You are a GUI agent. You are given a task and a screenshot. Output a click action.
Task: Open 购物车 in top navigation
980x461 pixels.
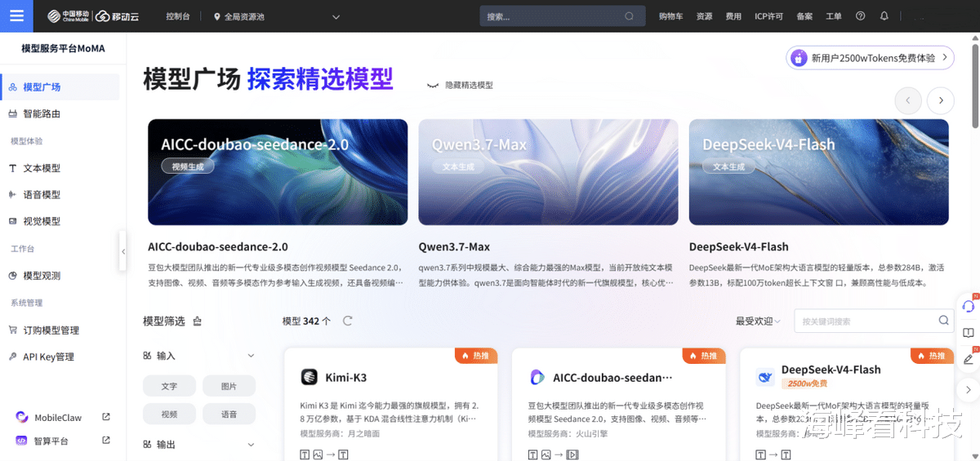(670, 16)
